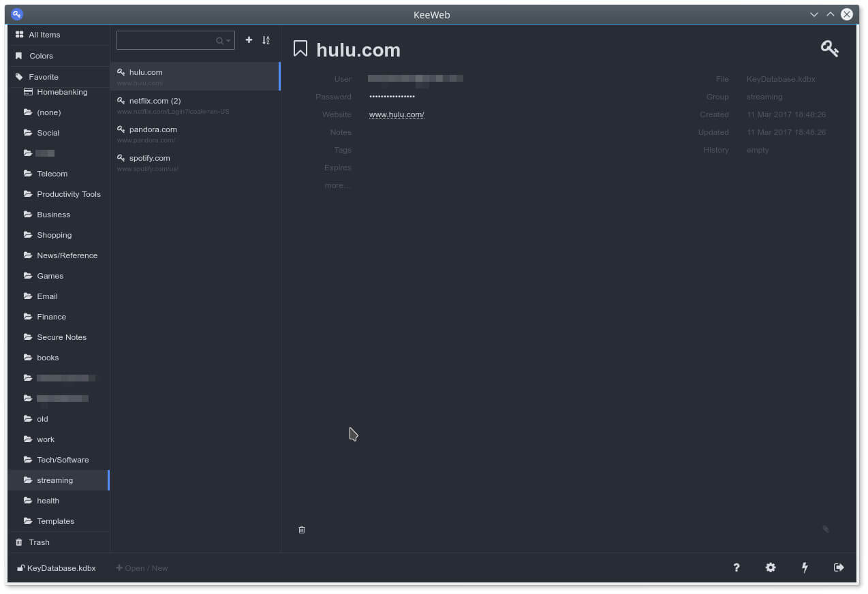The width and height of the screenshot is (868, 594).
Task: Select the Finance group
Action: click(59, 317)
